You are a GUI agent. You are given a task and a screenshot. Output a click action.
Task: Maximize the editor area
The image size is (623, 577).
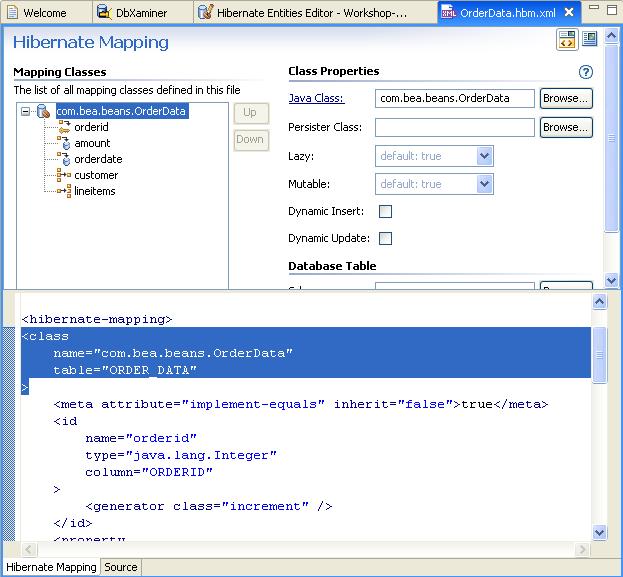coord(612,10)
